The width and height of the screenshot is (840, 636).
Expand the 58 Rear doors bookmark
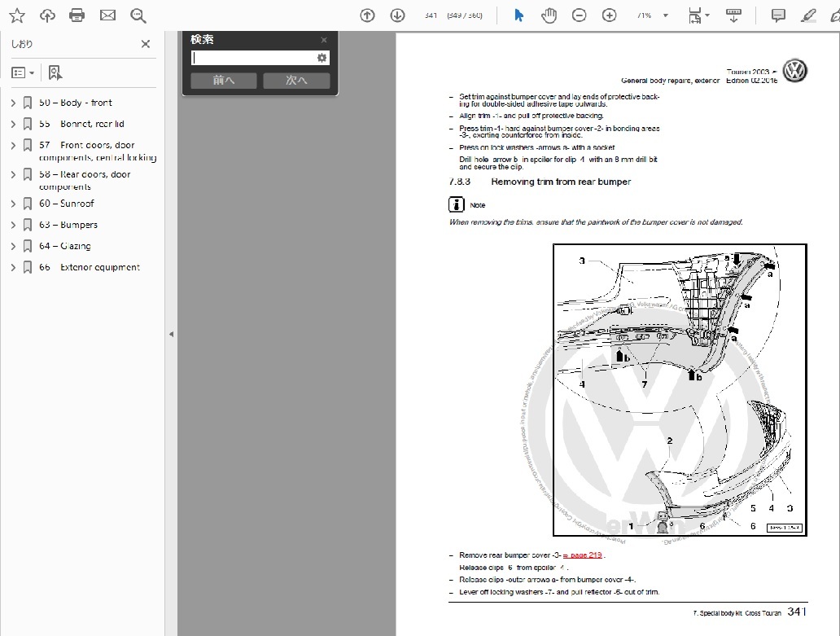pos(13,174)
